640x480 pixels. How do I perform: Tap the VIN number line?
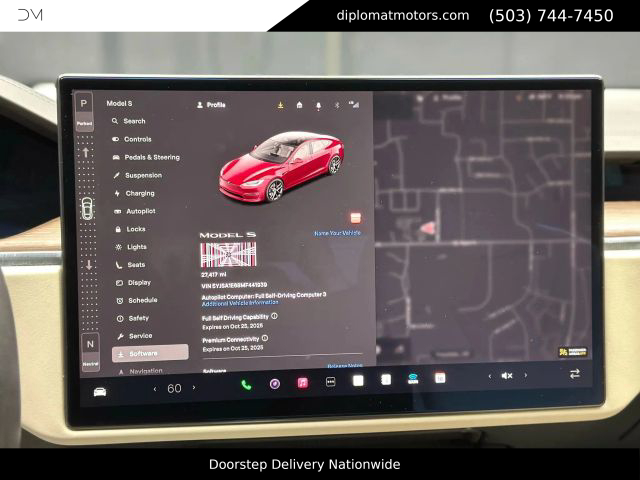pos(234,285)
